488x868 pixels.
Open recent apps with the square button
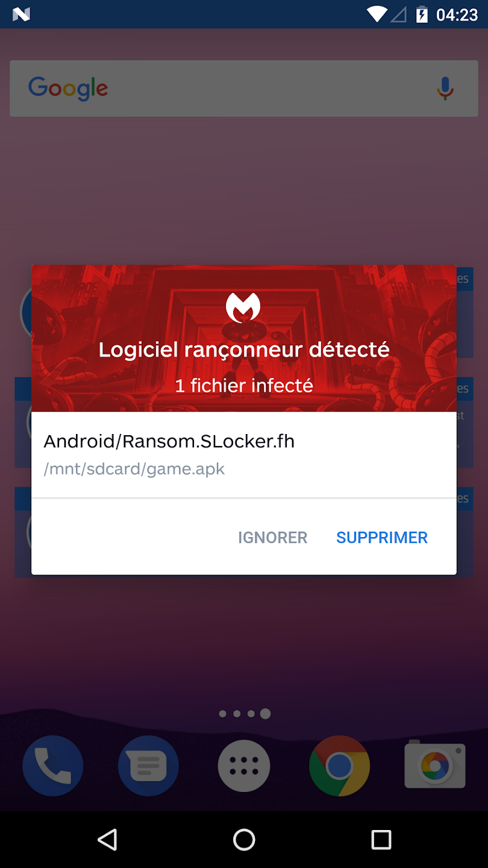[x=381, y=839]
